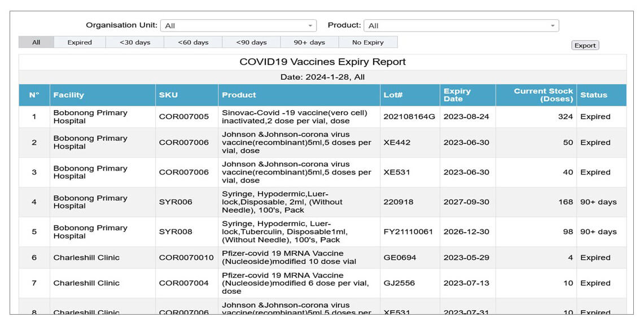644x326 pixels.
Task: Click the Organisation Unit dropdown arrow
Action: 310,25
